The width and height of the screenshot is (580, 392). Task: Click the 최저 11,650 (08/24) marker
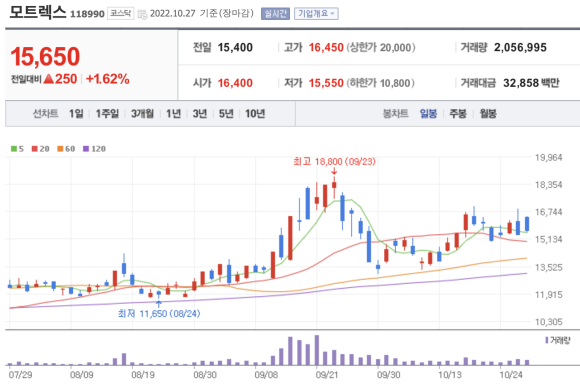(x=159, y=314)
